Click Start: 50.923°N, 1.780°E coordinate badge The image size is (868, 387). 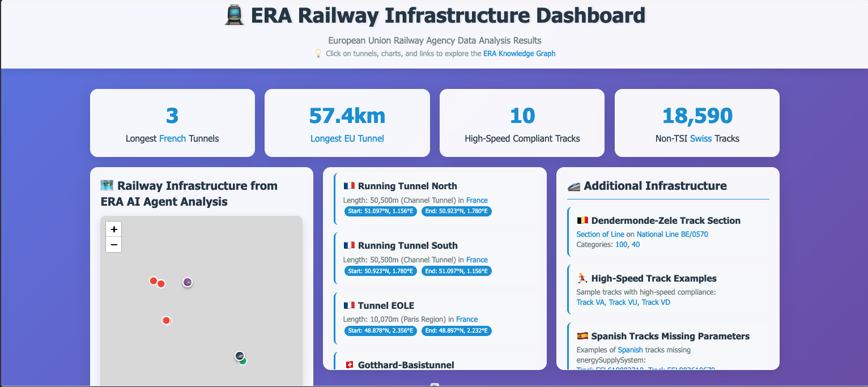(x=381, y=271)
